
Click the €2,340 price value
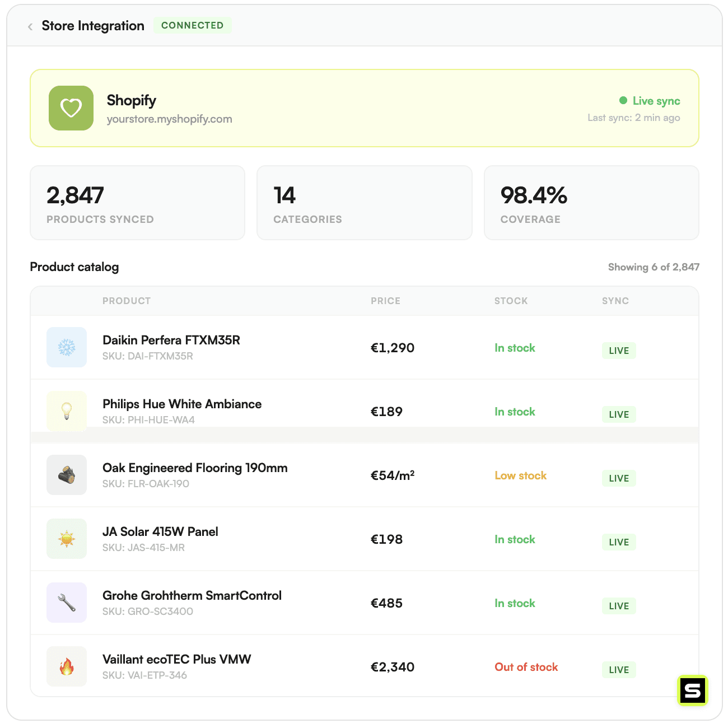pyautogui.click(x=393, y=667)
